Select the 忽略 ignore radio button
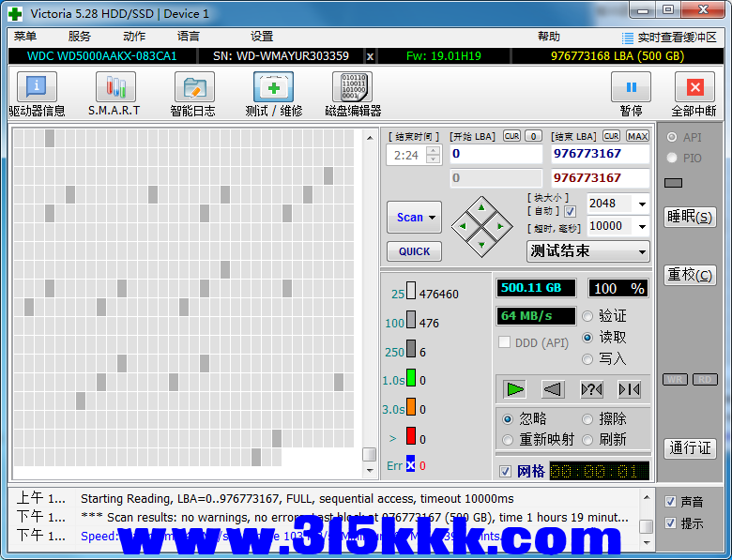Screen dimensions: 732x560 click(x=508, y=419)
